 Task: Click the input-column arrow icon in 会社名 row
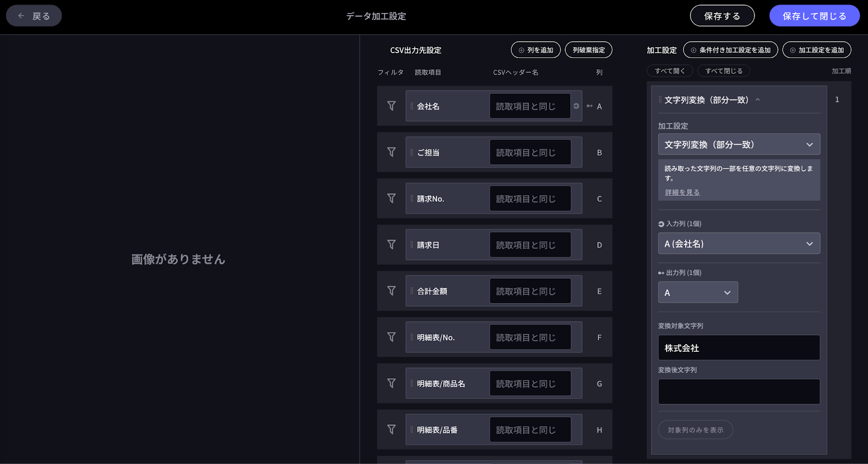click(x=576, y=106)
